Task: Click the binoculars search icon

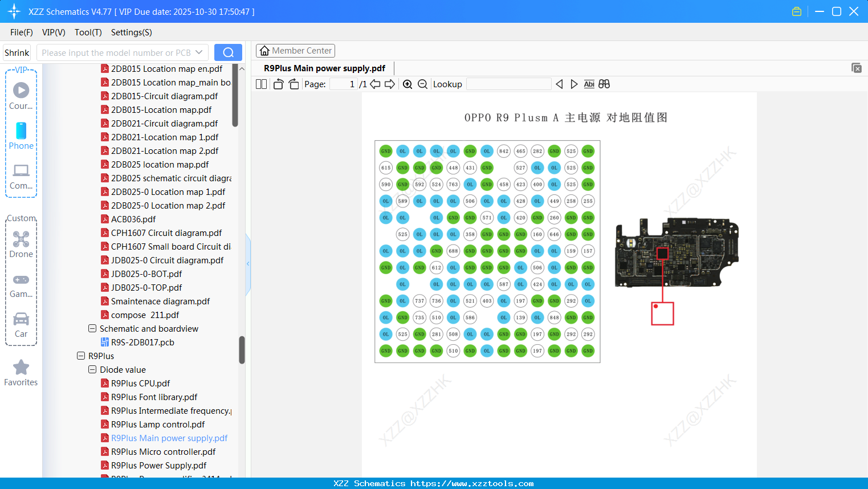Action: coord(604,84)
